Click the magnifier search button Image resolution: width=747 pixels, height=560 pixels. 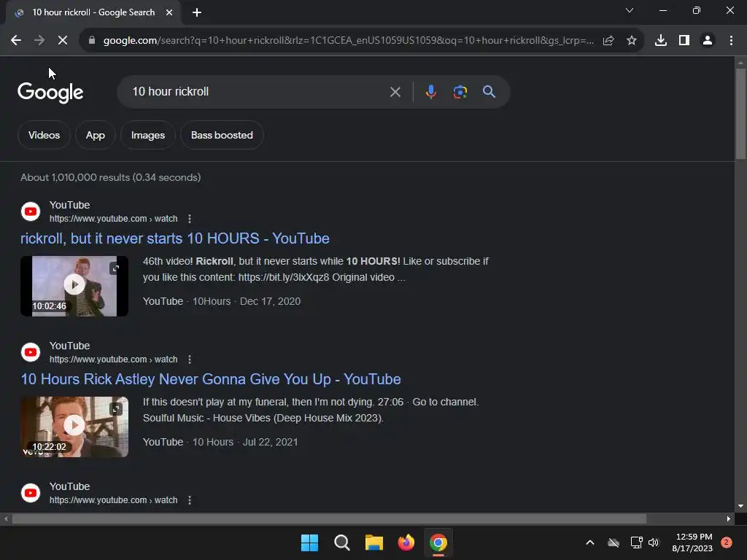point(489,91)
